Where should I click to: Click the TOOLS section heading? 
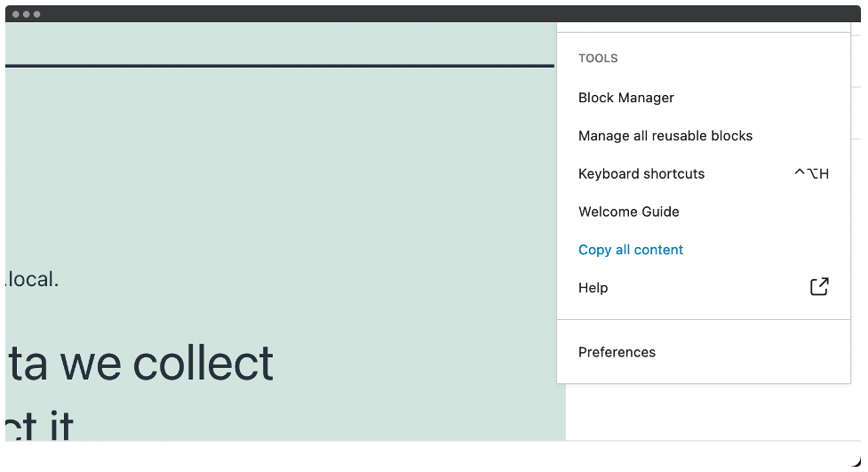(598, 59)
